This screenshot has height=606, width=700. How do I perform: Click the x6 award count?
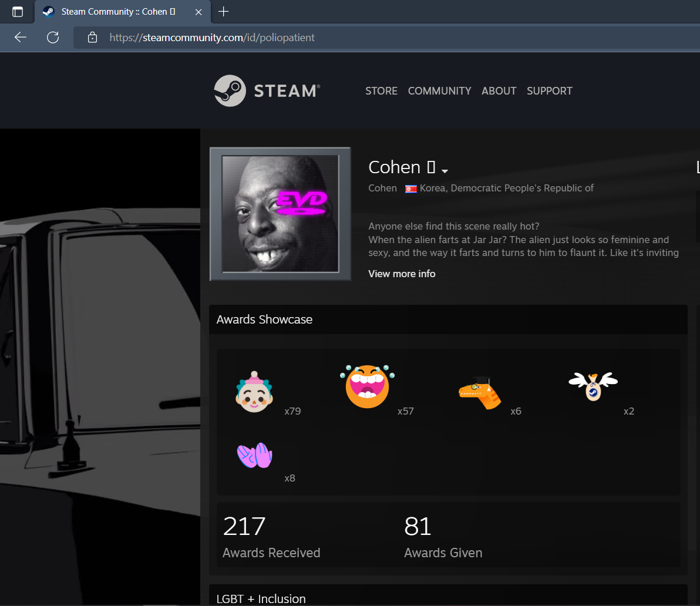(x=516, y=411)
